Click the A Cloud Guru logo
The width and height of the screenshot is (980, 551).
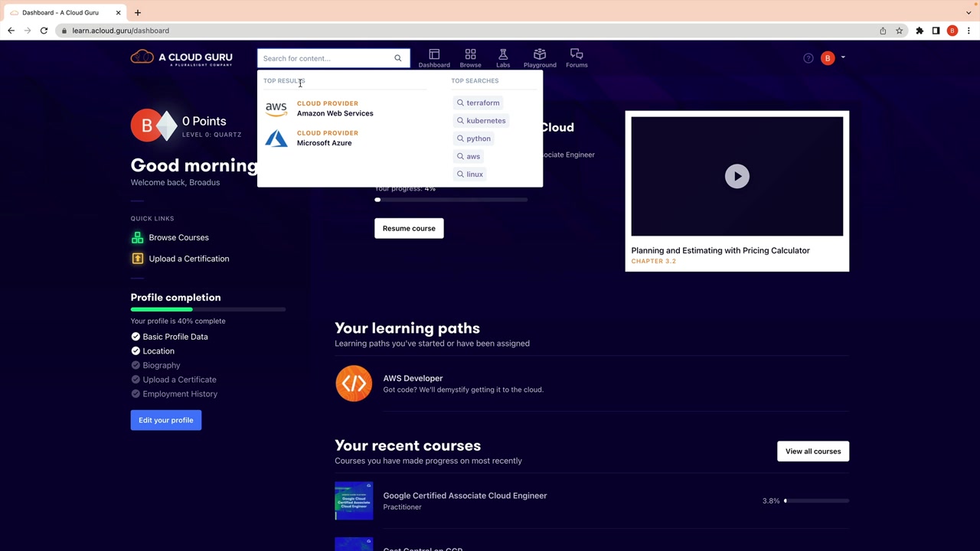coord(181,57)
